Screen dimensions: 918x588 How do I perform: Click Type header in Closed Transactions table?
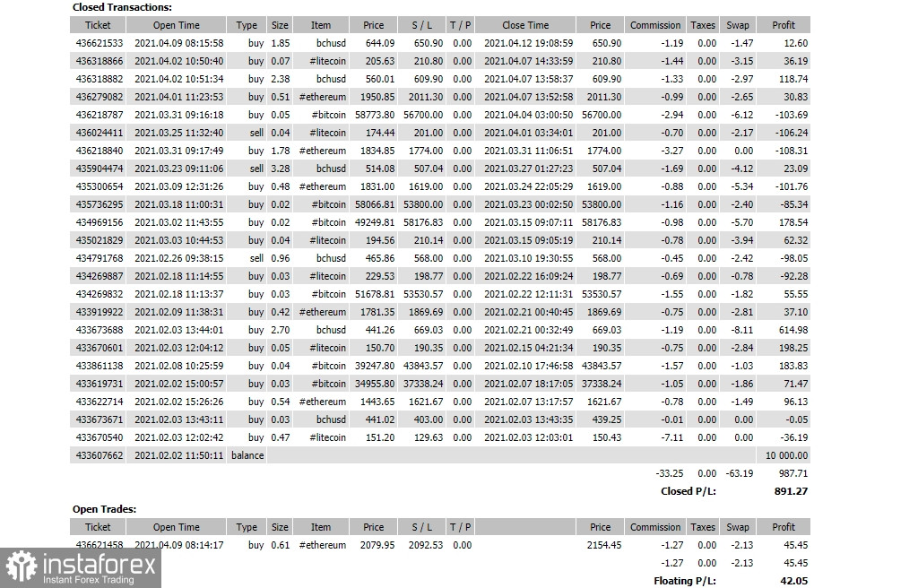[x=247, y=25]
